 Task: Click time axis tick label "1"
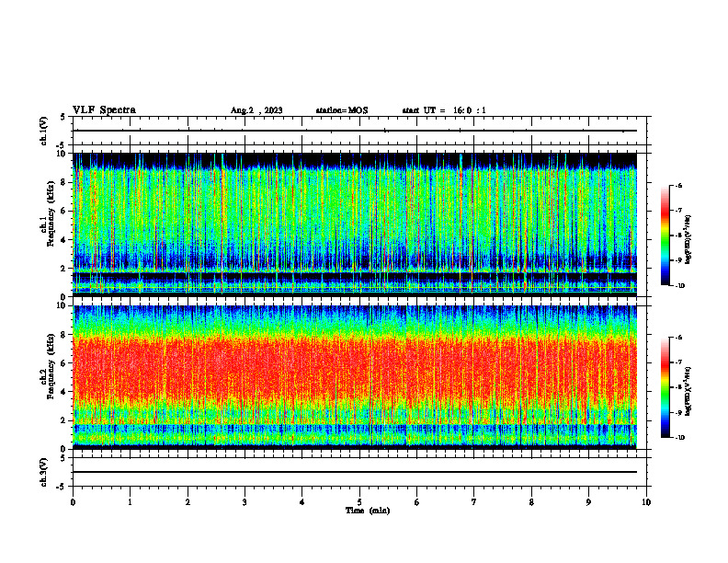click(130, 502)
